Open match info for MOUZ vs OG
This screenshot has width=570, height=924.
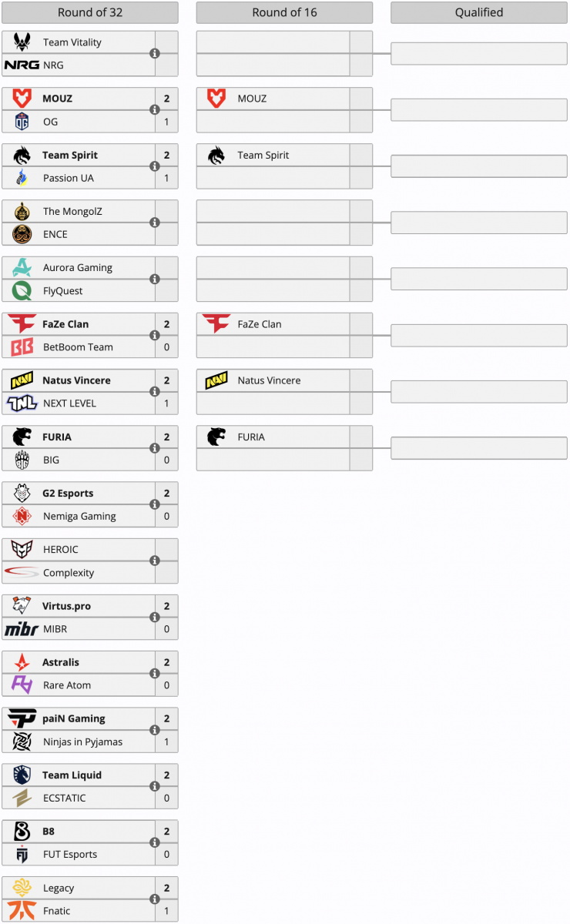(x=155, y=110)
